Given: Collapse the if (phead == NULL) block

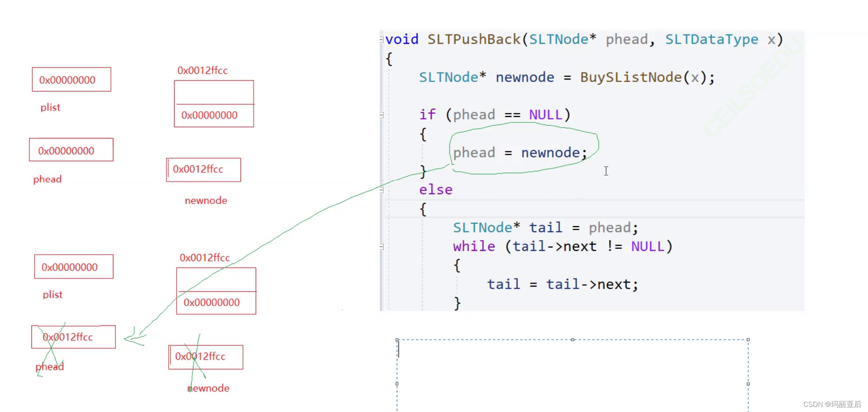Looking at the screenshot, I should point(381,115).
